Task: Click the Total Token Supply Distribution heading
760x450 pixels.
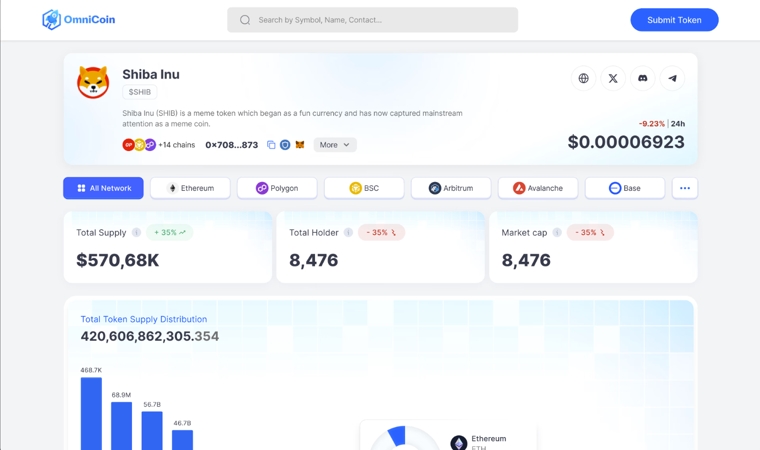Action: point(144,319)
